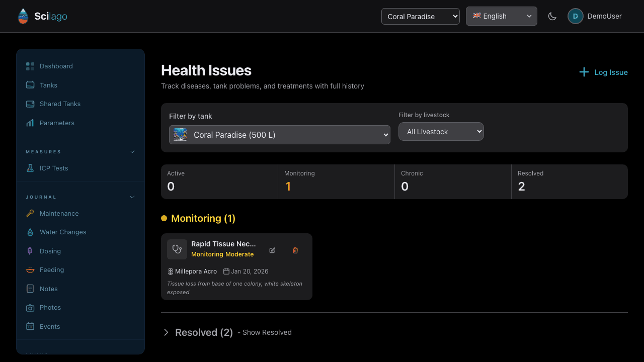Image resolution: width=644 pixels, height=362 pixels.
Task: Click the Resolved stat card
Action: [x=570, y=182]
